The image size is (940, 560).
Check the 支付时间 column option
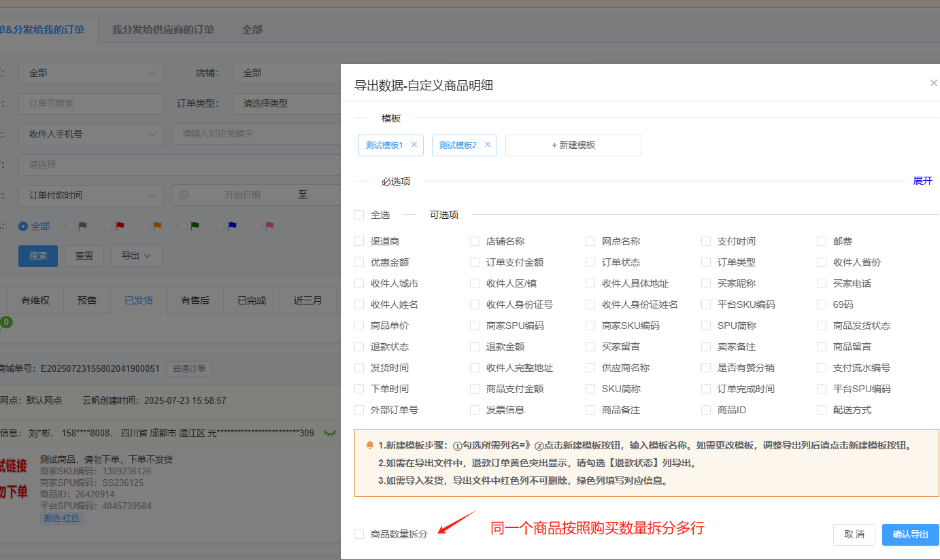click(x=706, y=241)
